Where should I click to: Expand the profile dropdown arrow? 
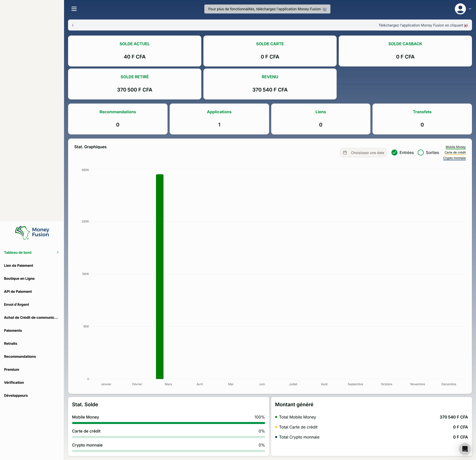tap(470, 9)
